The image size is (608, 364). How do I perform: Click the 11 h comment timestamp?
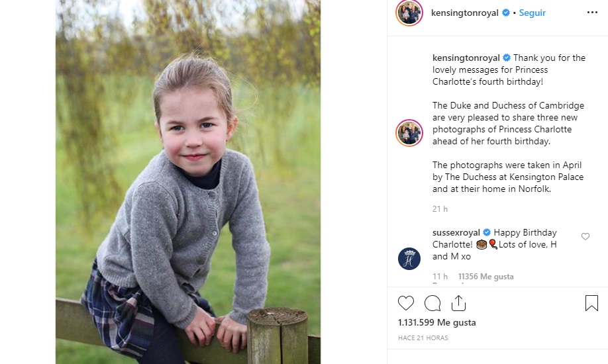440,277
